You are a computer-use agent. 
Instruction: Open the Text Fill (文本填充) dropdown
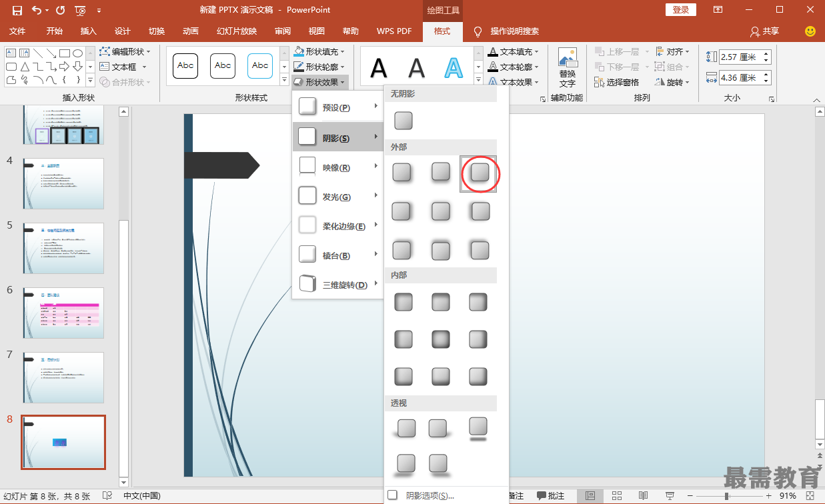514,51
